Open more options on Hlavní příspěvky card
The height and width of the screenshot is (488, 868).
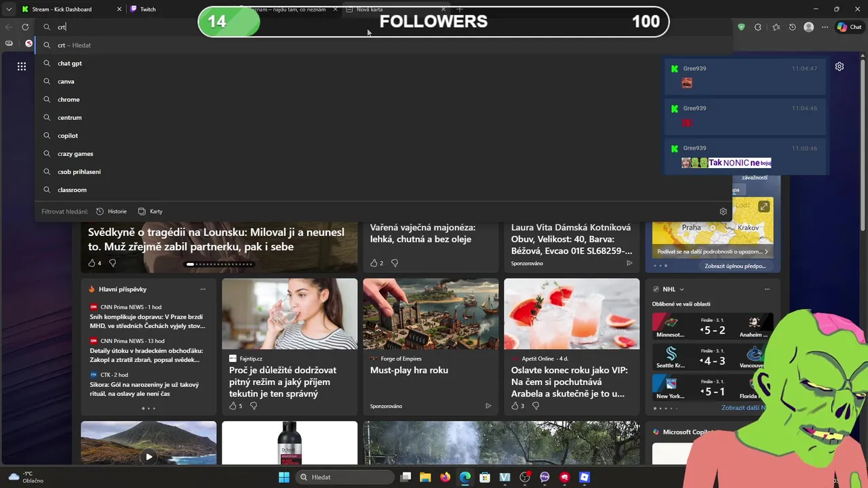click(x=203, y=289)
